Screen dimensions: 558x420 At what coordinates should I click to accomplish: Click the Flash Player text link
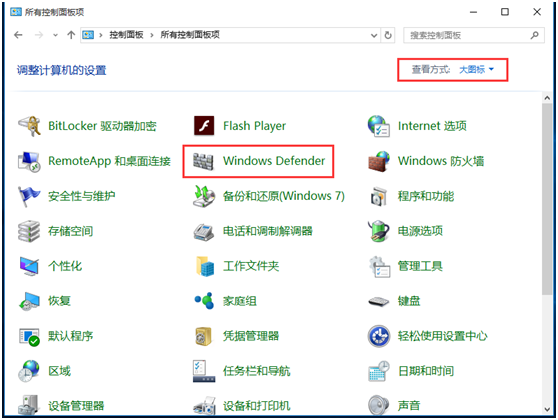(x=254, y=126)
